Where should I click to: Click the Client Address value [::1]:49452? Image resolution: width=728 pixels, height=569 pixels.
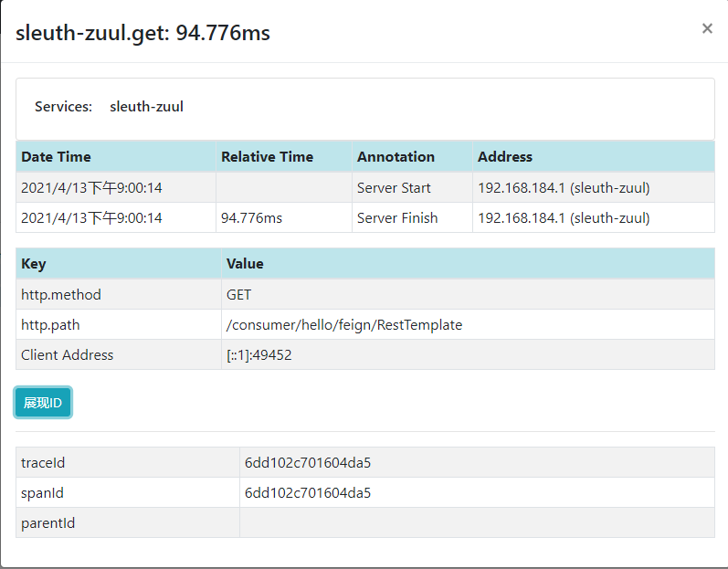point(259,355)
